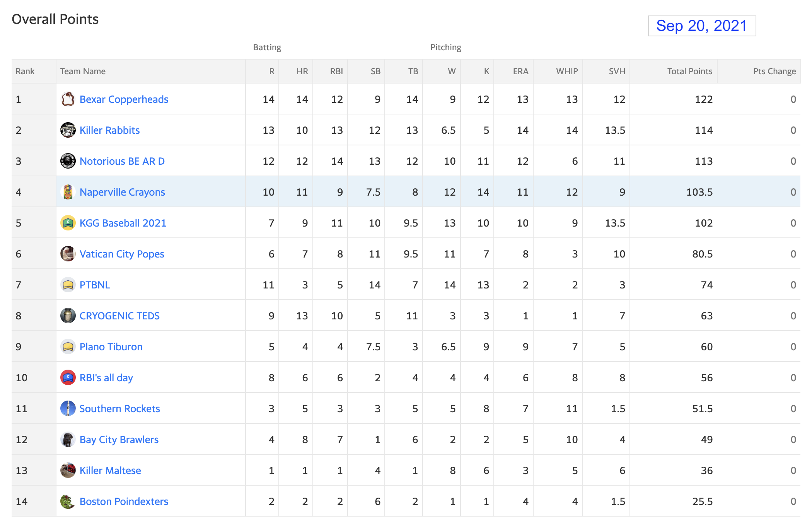Sort by the ERA column header
This screenshot has width=812, height=522.
coord(520,71)
